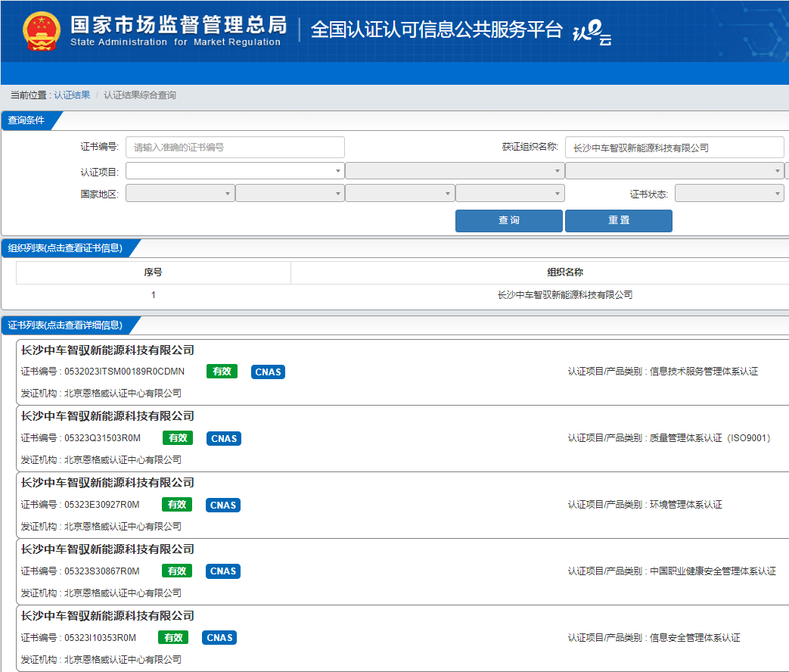Click 有效 badge of 05323E30927R0M
The image size is (789, 672).
(x=177, y=504)
